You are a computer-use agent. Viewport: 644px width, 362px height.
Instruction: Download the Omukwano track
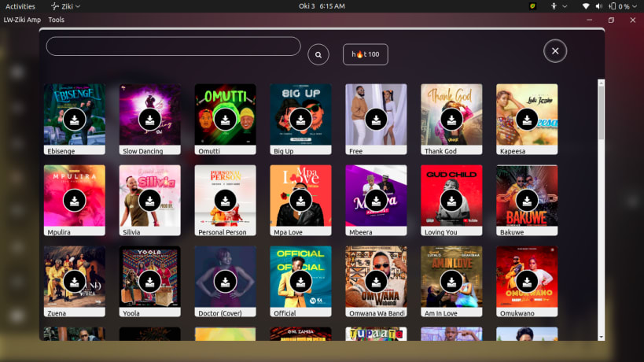[527, 282]
